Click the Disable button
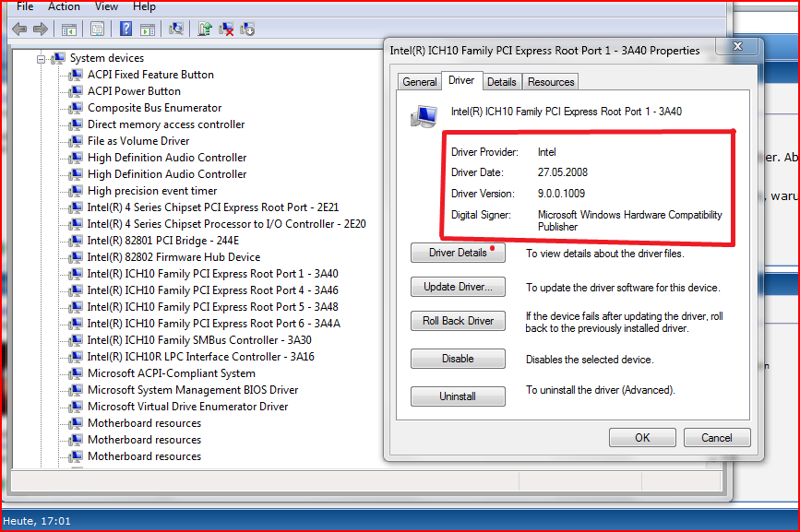The height and width of the screenshot is (532, 800). click(458, 359)
